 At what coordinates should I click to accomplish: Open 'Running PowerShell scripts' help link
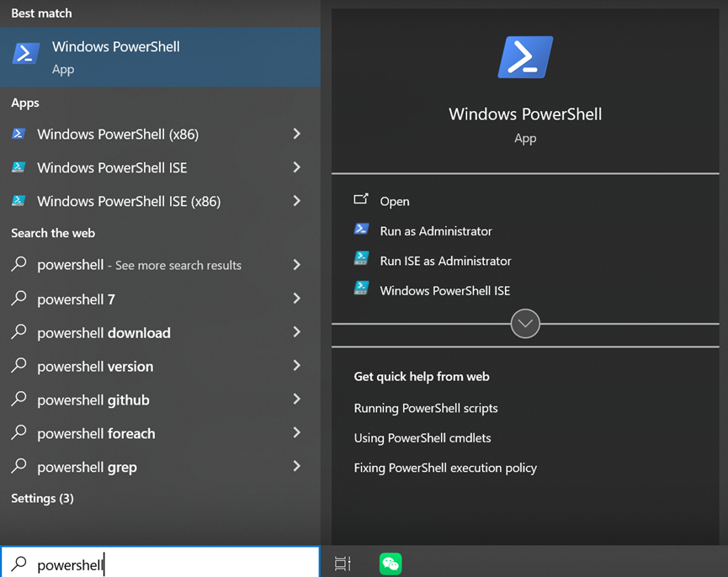pos(426,408)
